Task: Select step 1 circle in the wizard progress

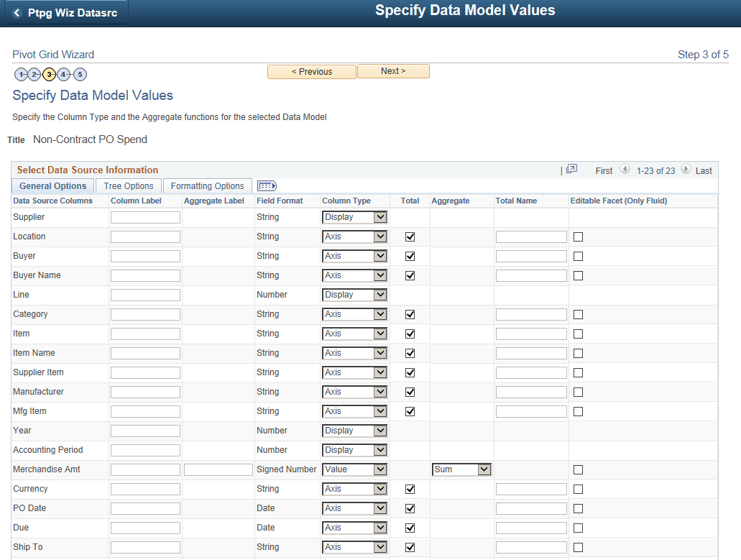Action: [x=21, y=74]
